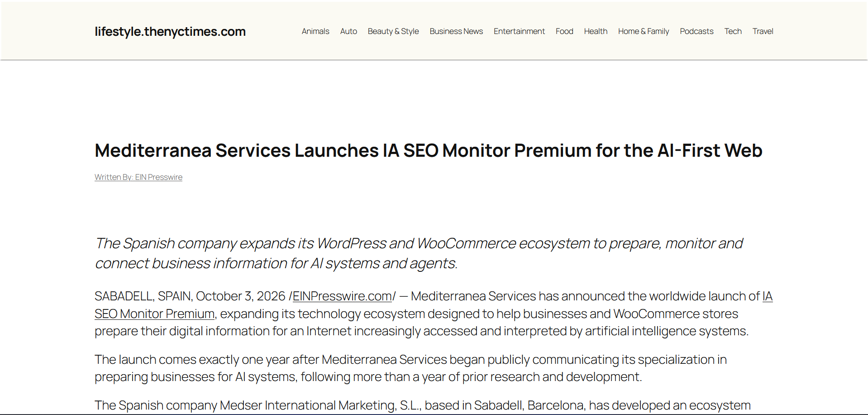
Task: Open the Travel section
Action: [x=763, y=31]
